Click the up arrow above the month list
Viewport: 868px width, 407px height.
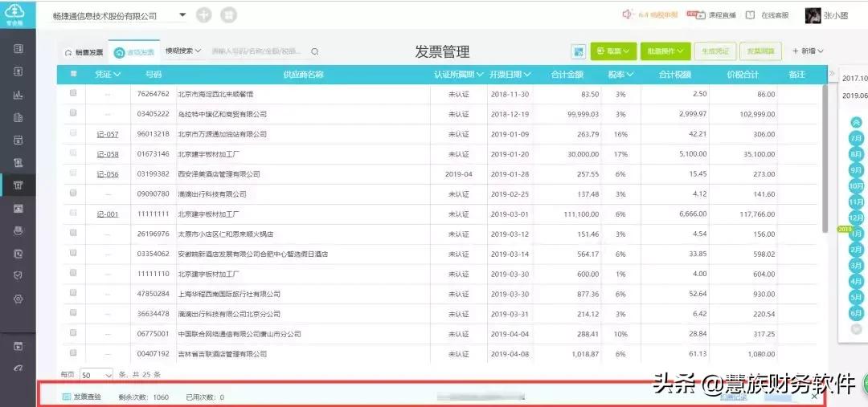(x=857, y=122)
